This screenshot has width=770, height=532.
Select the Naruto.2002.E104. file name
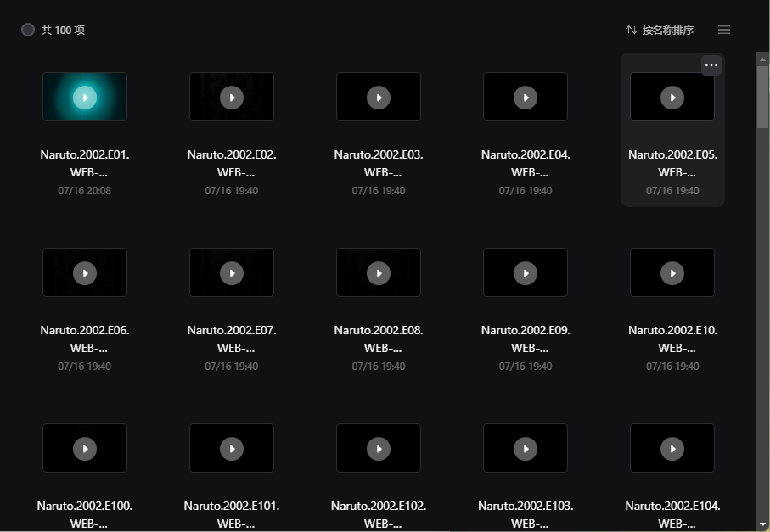pyautogui.click(x=672, y=515)
